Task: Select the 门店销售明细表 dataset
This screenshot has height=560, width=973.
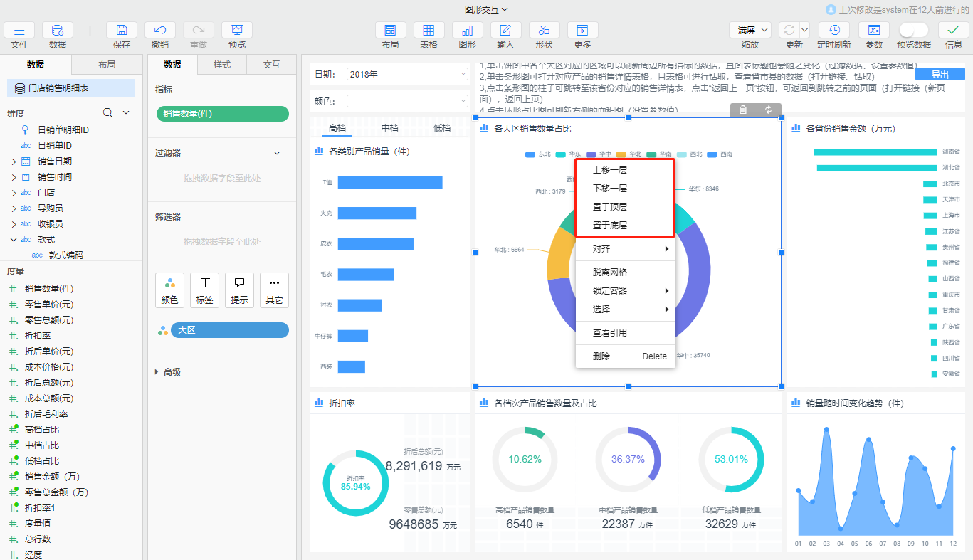Action: pyautogui.click(x=71, y=88)
